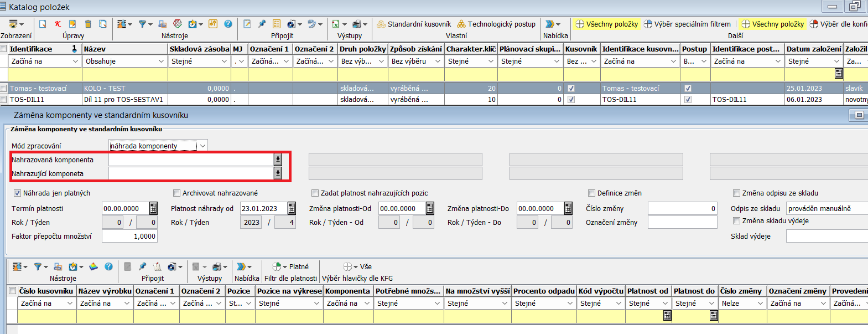Open Standardní kusovník

(414, 24)
